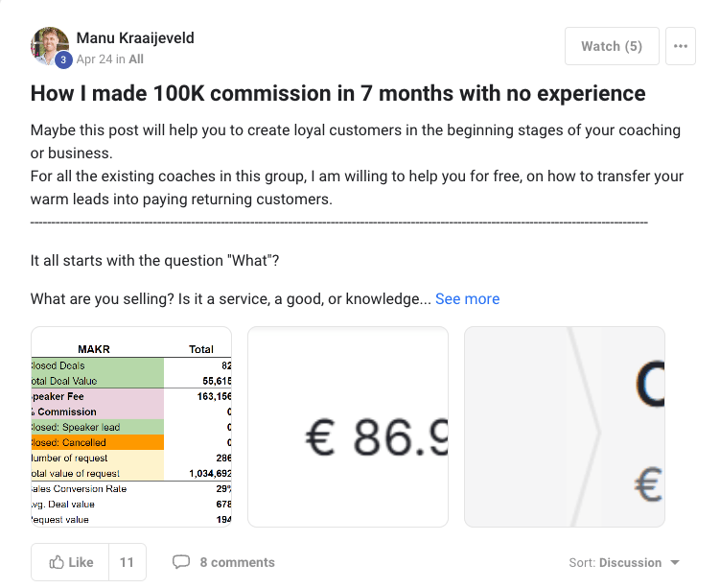Click Manu Kraaijeveld's profile avatar
Image resolution: width=720 pixels, height=588 pixels.
tap(49, 44)
